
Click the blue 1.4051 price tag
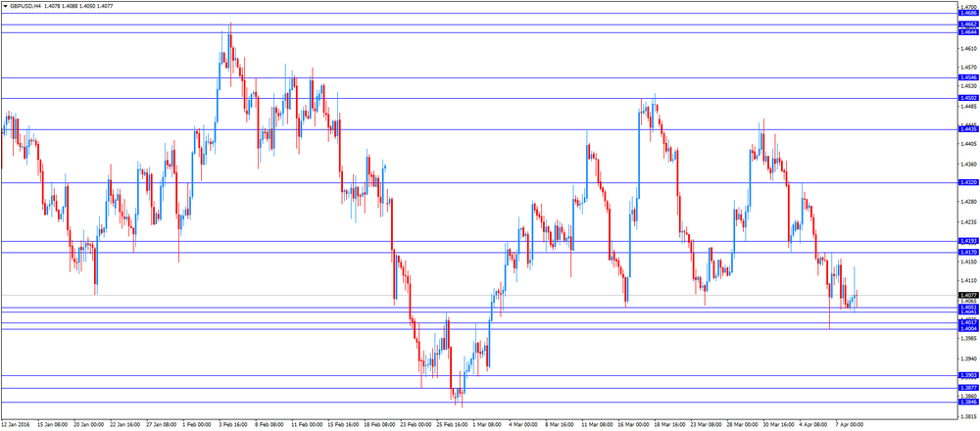tap(968, 308)
